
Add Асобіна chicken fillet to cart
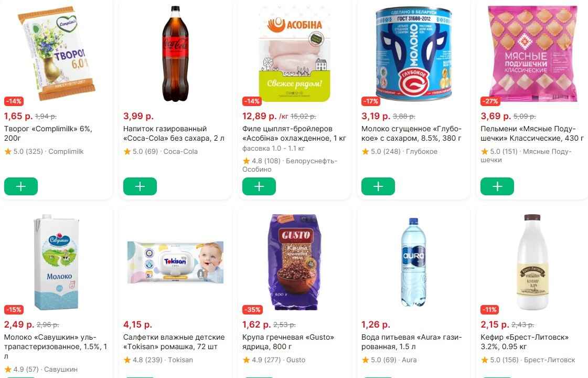pos(259,186)
